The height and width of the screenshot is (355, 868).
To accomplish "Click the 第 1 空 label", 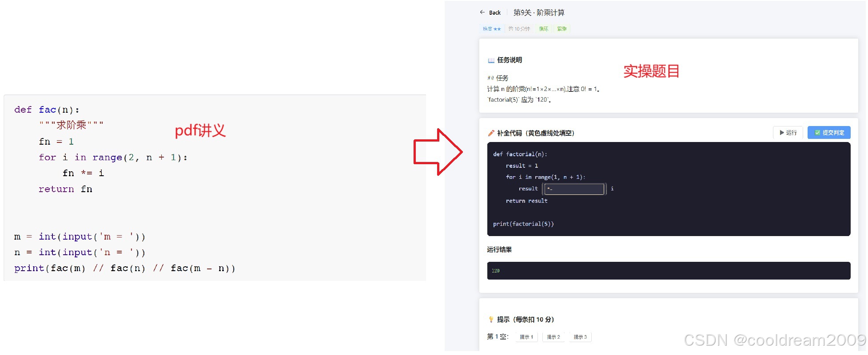I will 498,336.
